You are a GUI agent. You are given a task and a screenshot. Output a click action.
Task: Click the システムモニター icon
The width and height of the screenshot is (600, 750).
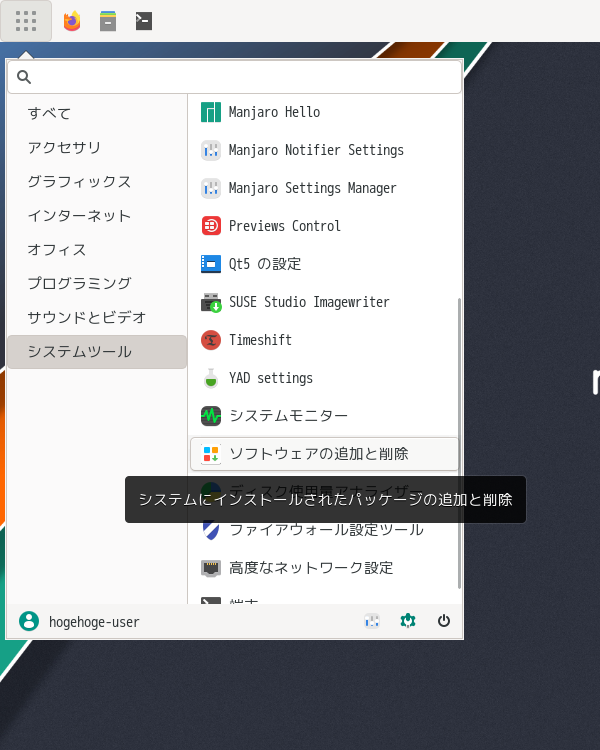211,416
